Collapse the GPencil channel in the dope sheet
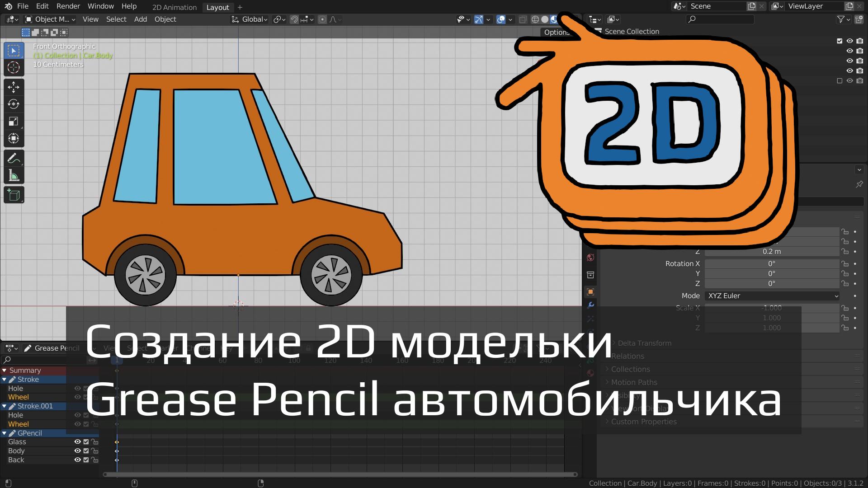 (5, 433)
